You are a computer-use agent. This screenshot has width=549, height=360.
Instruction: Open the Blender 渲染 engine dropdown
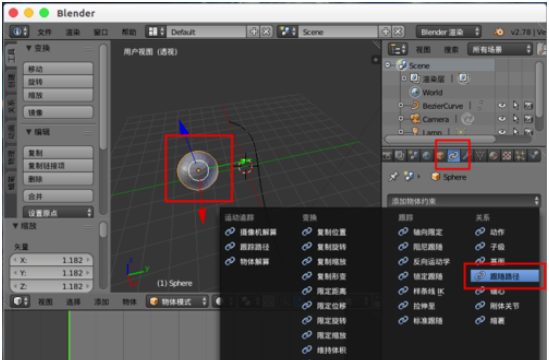(449, 32)
